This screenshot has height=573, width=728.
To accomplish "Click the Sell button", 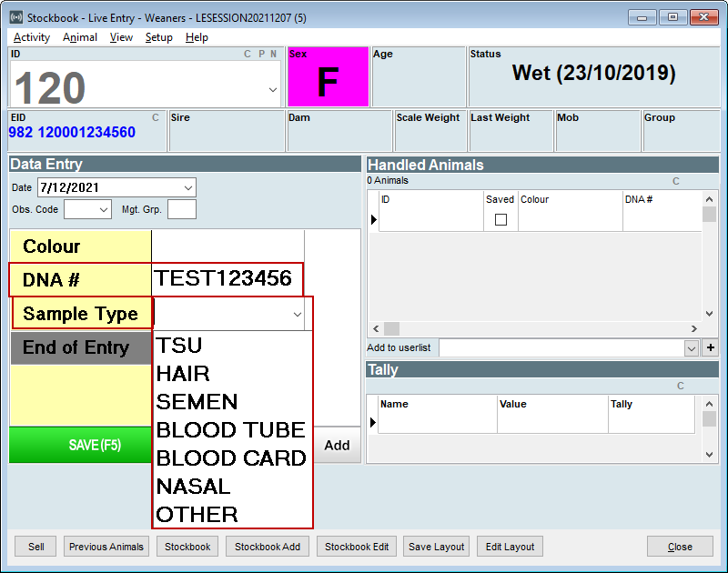I will click(x=35, y=547).
